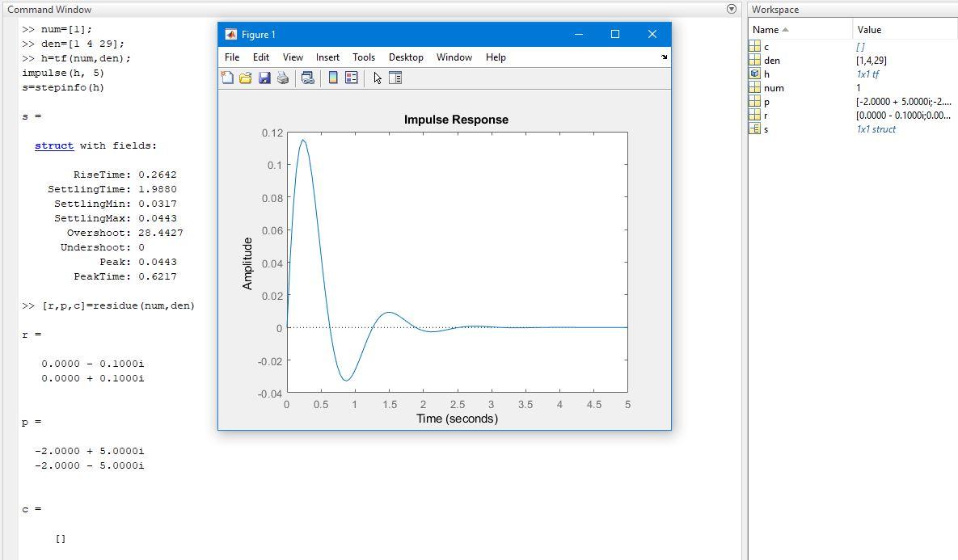Click the struct icon for s in Workspace

click(754, 128)
